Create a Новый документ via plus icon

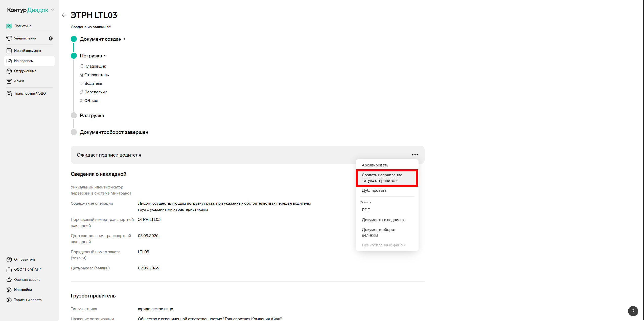pos(9,51)
